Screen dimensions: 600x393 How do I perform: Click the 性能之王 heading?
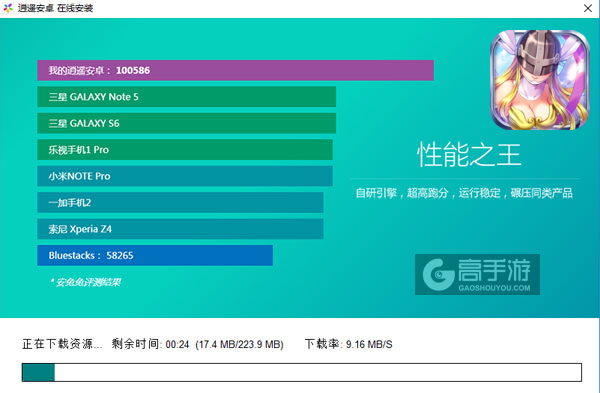pyautogui.click(x=469, y=155)
